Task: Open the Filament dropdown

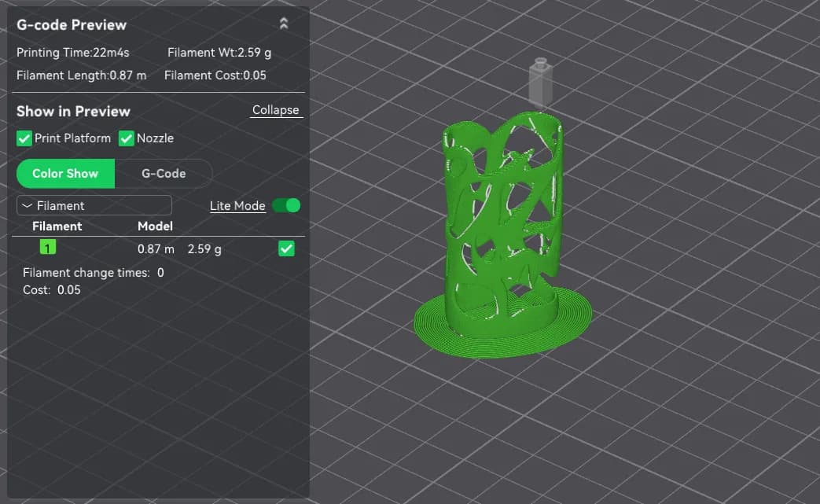Action: pos(94,205)
